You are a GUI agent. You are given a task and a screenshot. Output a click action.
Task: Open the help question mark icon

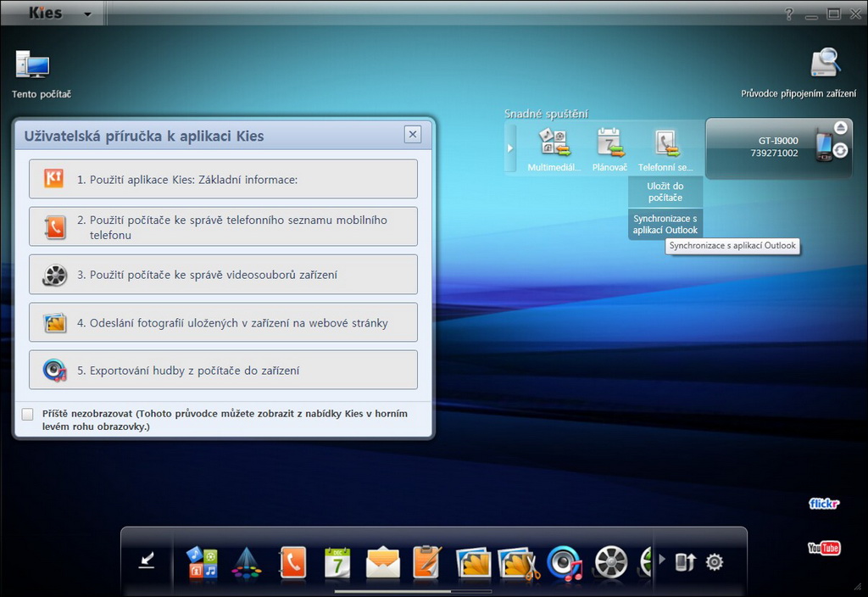pyautogui.click(x=789, y=14)
